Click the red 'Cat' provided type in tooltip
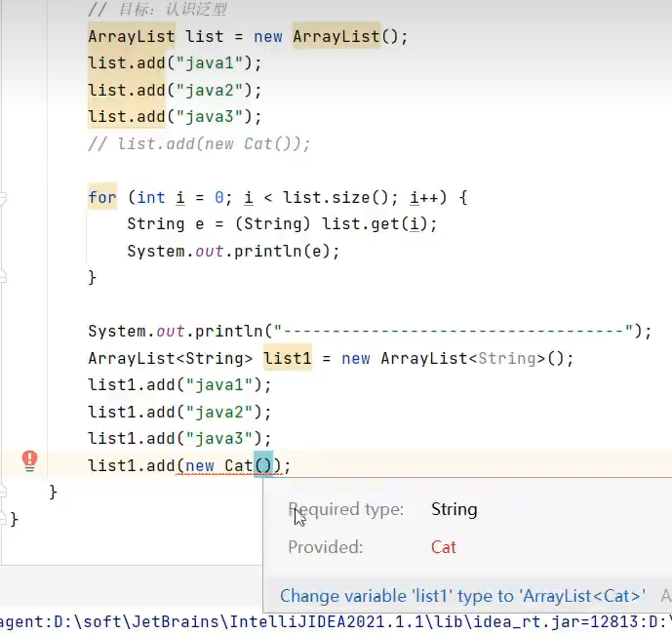 [444, 547]
